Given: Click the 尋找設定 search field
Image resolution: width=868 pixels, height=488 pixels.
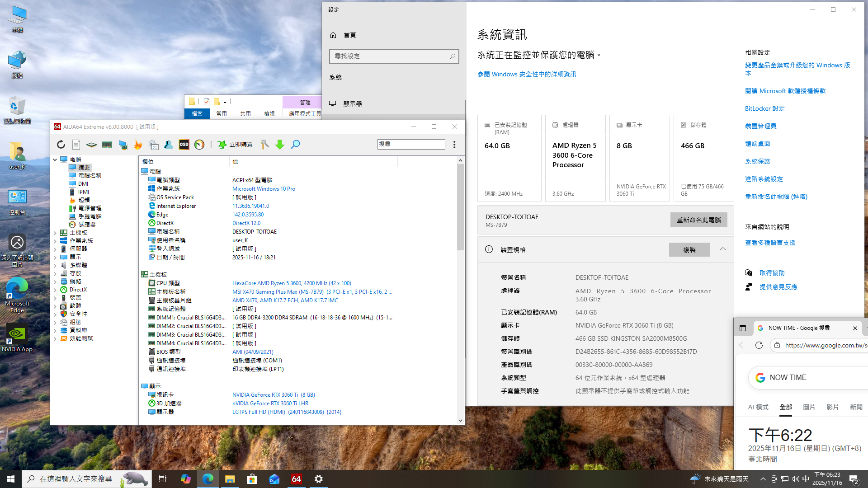Looking at the screenshot, I should pos(389,56).
